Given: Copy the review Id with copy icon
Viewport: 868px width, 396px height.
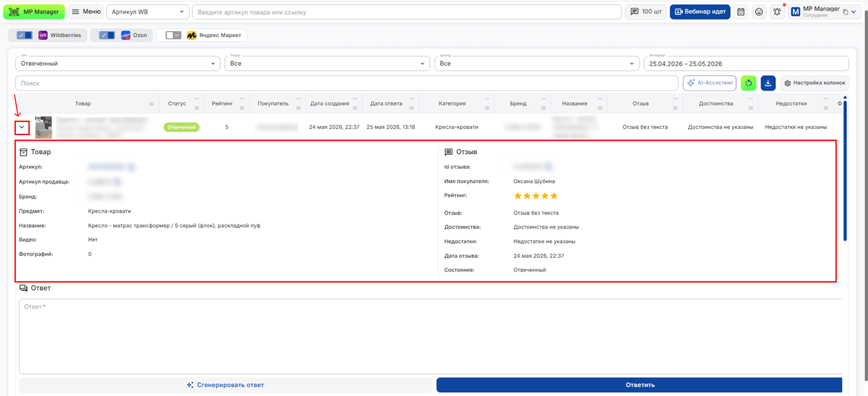Looking at the screenshot, I should [548, 167].
